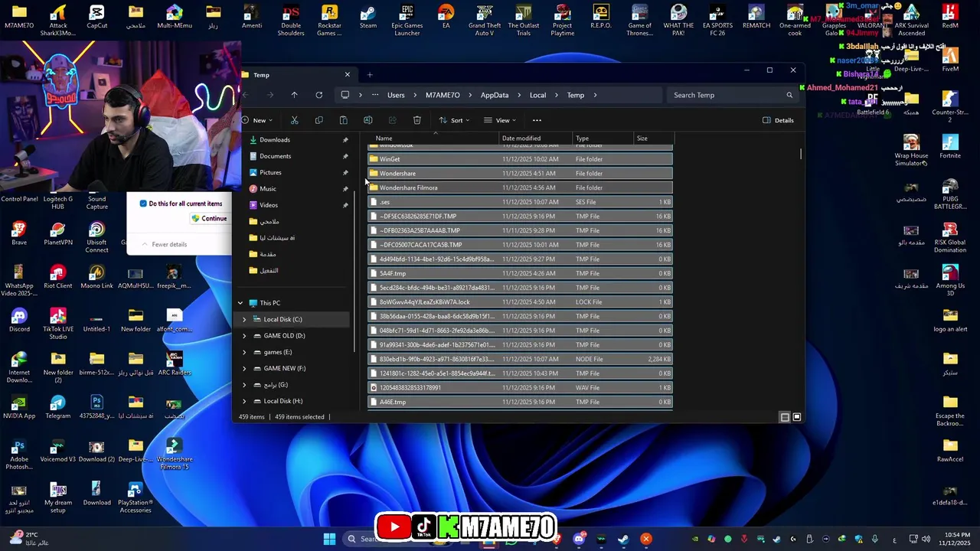This screenshot has height=551, width=980.
Task: Open Wondershare Filmora 15 desktop icon
Action: (x=174, y=455)
